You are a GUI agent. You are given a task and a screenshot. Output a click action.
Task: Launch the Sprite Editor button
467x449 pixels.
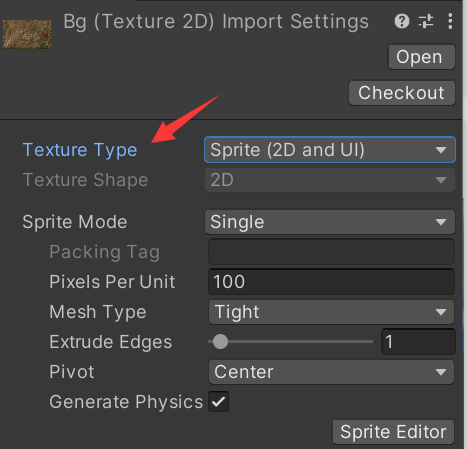(x=393, y=432)
